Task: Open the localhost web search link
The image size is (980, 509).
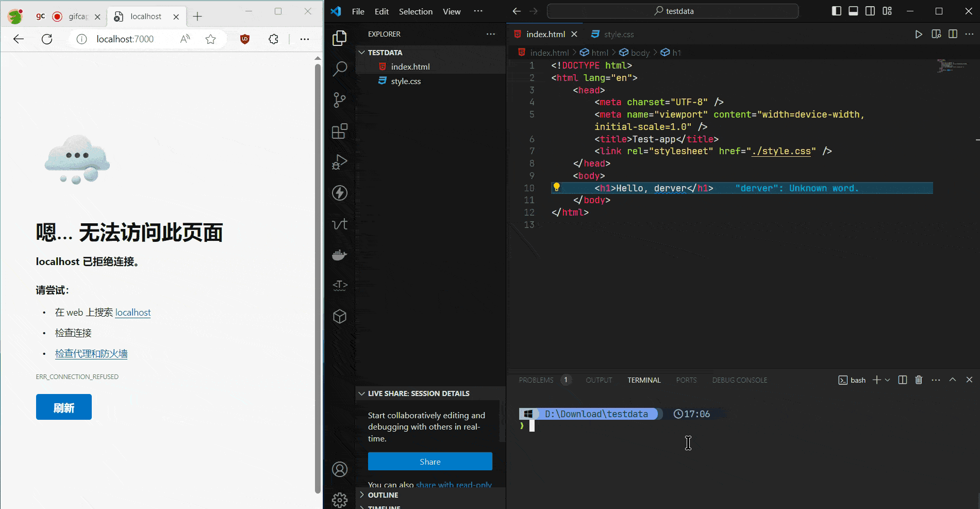Action: click(x=133, y=313)
